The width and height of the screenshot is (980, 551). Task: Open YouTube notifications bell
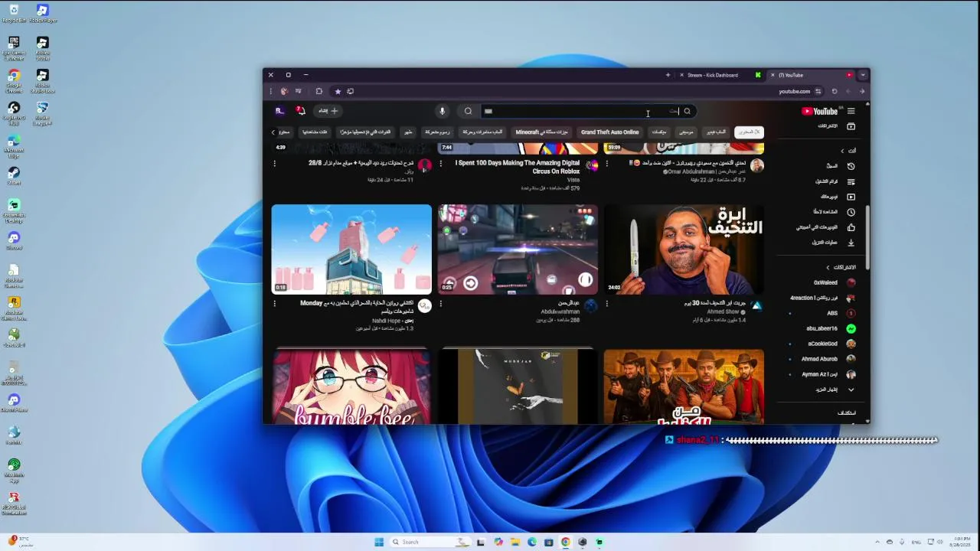[x=301, y=111]
